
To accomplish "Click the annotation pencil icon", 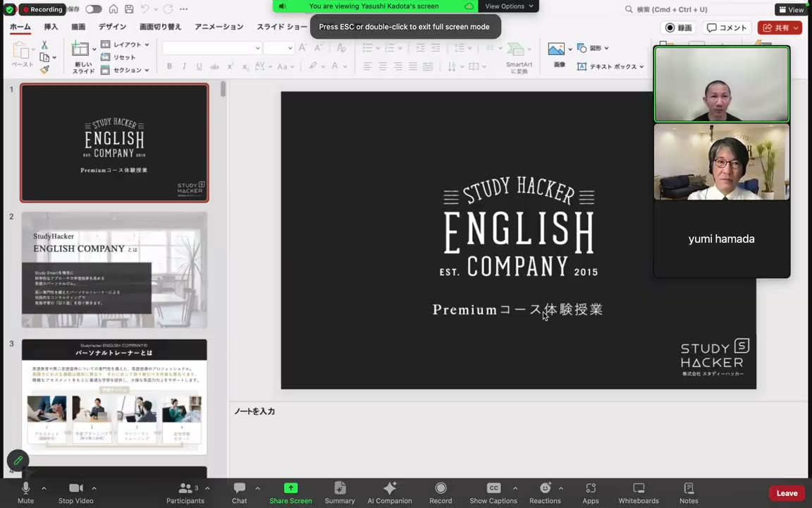I will click(x=18, y=460).
